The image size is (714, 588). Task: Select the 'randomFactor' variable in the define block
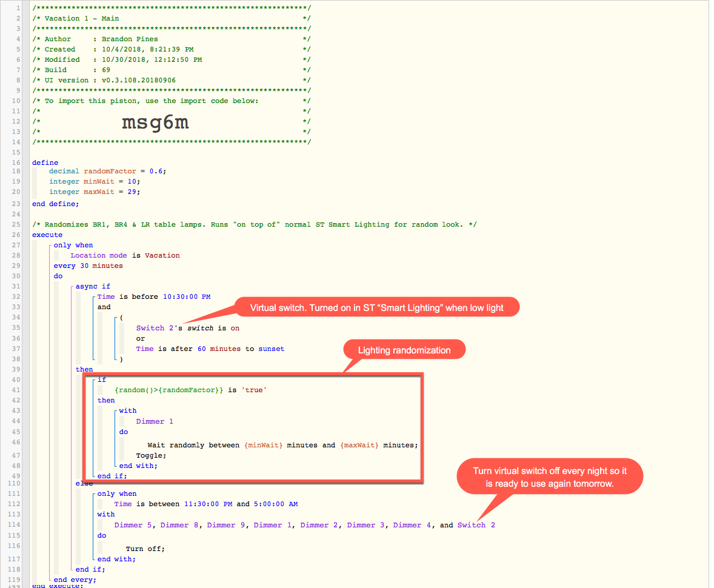pos(110,172)
